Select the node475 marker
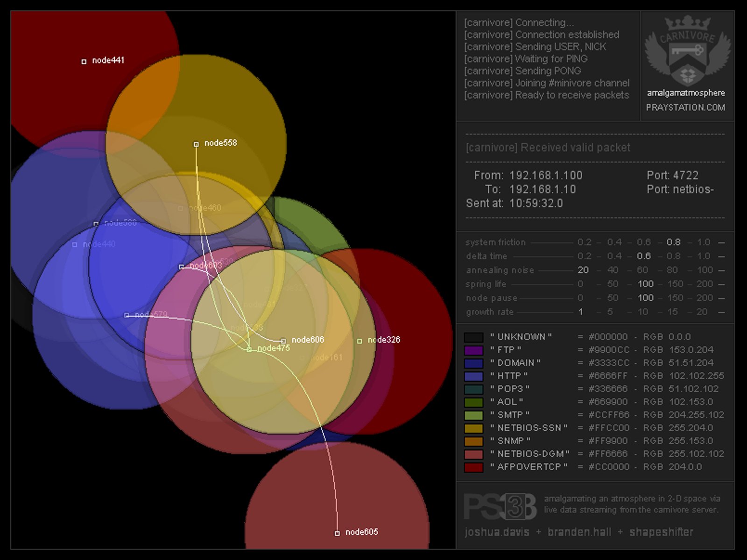The image size is (747, 560). pos(249,349)
